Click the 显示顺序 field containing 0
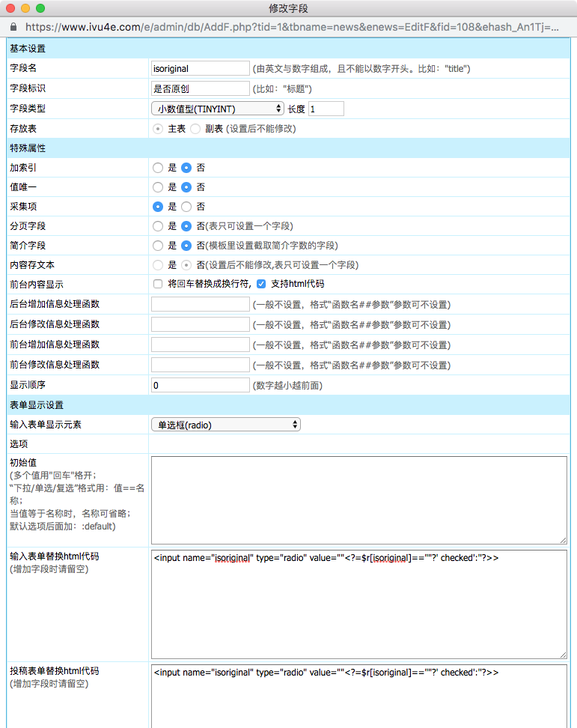Screen dimensions: 577x728 click(200, 385)
